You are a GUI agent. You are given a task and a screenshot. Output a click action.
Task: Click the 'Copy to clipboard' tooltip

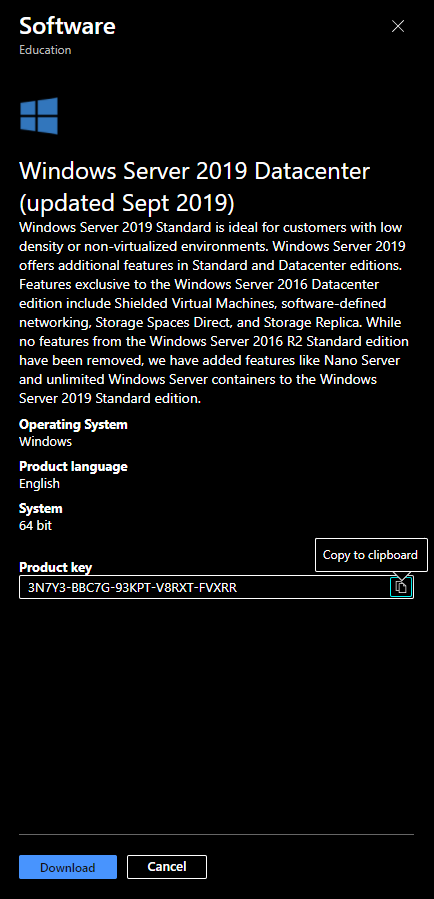pyautogui.click(x=371, y=554)
